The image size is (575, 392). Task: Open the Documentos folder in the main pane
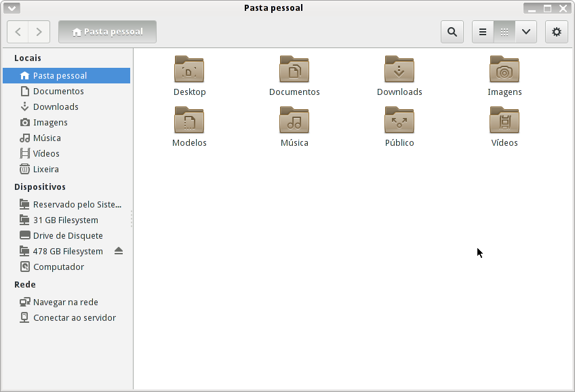[294, 69]
